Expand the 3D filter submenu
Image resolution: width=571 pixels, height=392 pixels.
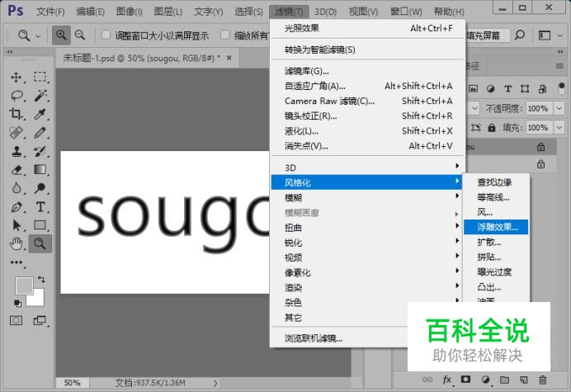[x=366, y=168]
